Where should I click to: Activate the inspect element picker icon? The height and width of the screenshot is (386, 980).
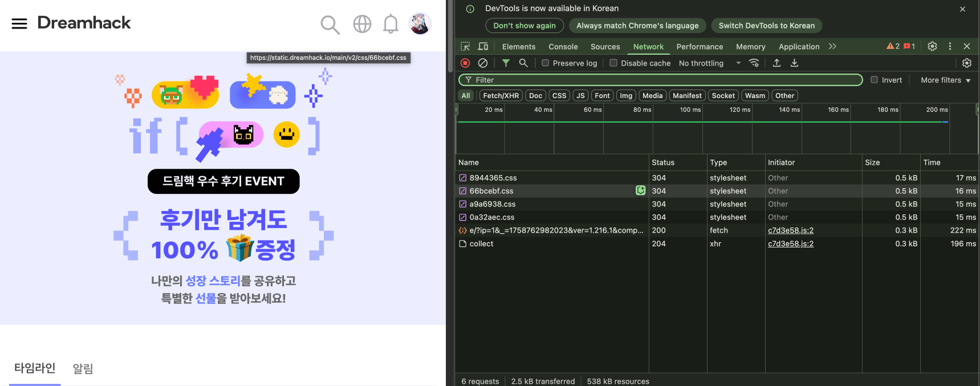pos(465,46)
